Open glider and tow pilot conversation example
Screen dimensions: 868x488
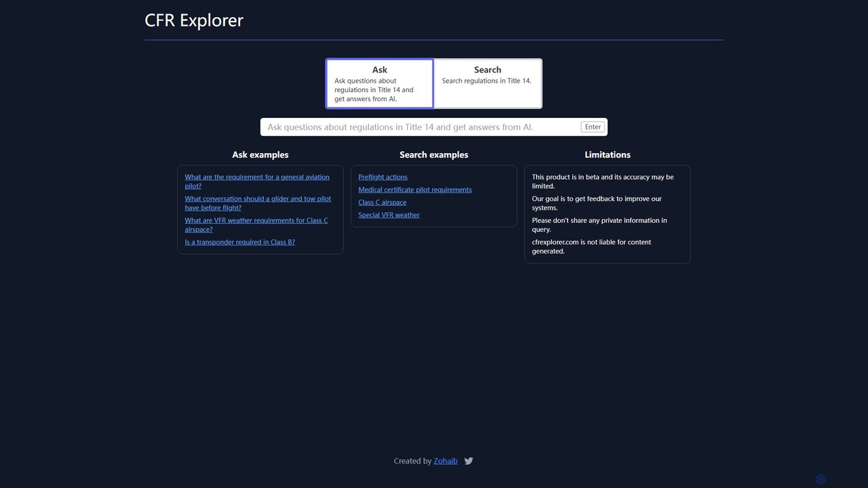click(258, 203)
